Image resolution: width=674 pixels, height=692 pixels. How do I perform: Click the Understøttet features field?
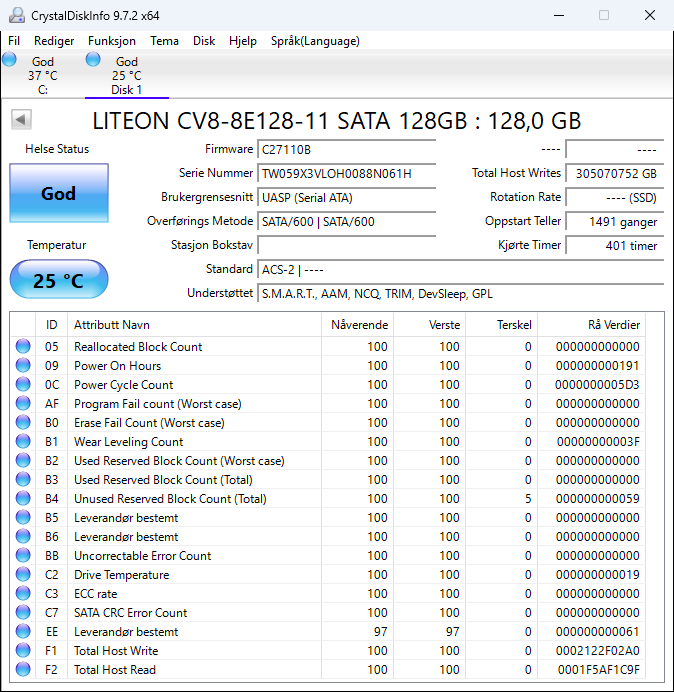(x=461, y=293)
